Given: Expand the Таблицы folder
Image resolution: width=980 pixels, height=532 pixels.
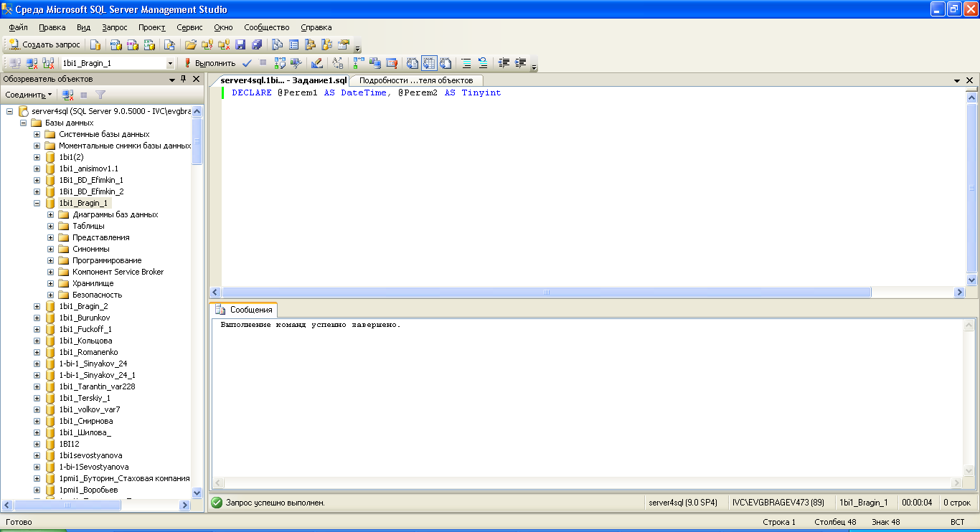Looking at the screenshot, I should [51, 226].
